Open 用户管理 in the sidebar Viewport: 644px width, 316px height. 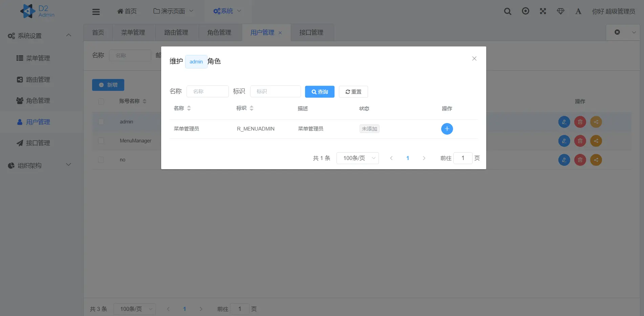(x=42, y=122)
